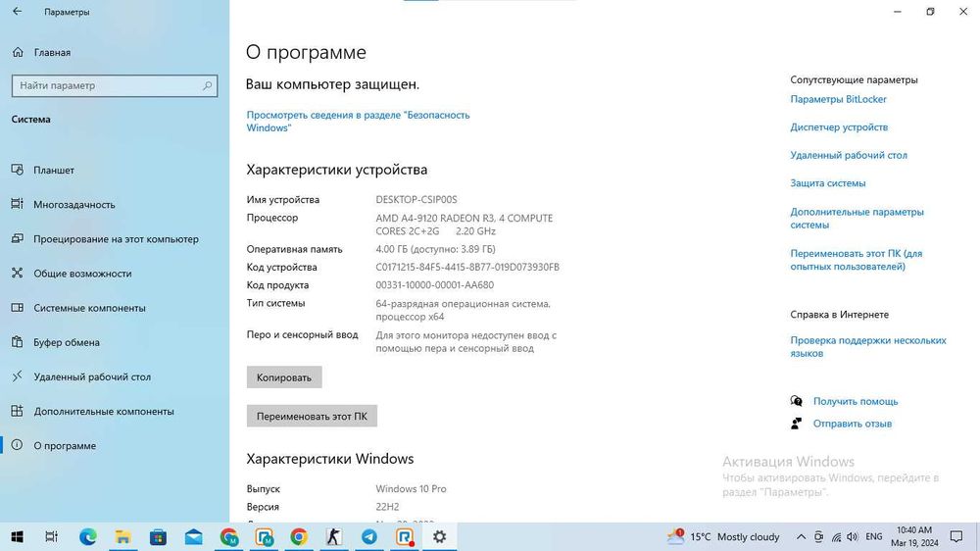Show hidden tray icons with the chevron
Image resolution: width=980 pixels, height=551 pixels.
point(801,536)
